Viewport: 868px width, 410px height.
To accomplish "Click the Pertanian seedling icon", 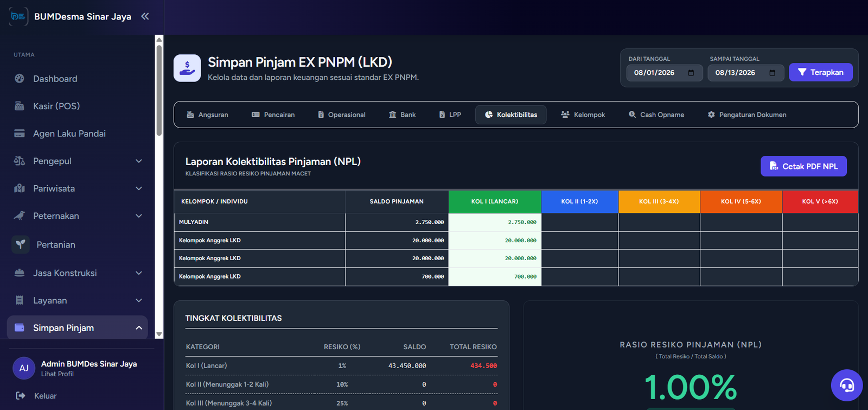I will point(21,244).
